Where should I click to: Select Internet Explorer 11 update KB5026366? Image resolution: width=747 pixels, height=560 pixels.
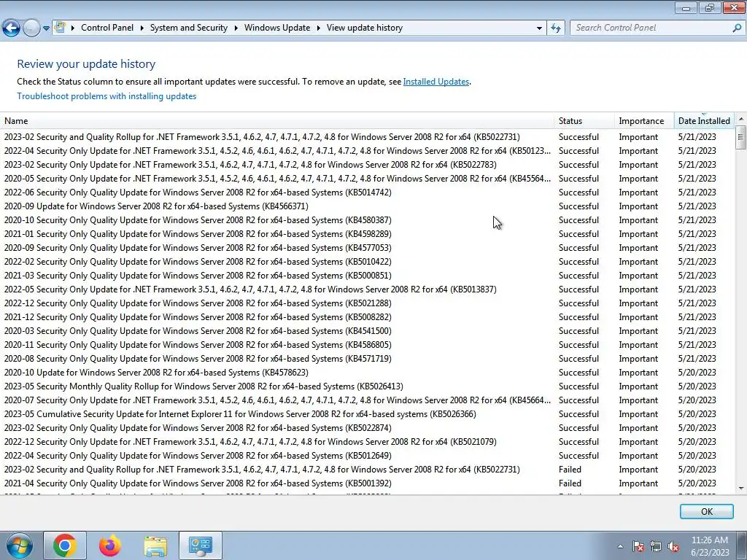pyautogui.click(x=367, y=414)
